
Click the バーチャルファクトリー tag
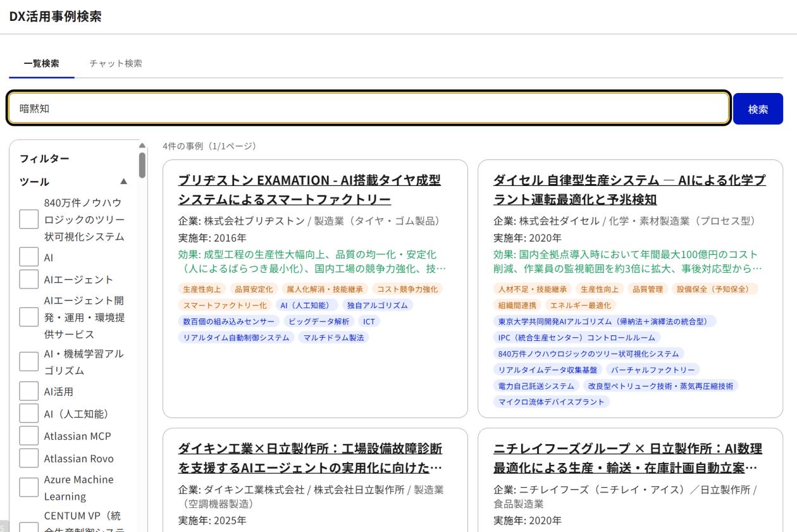point(653,369)
